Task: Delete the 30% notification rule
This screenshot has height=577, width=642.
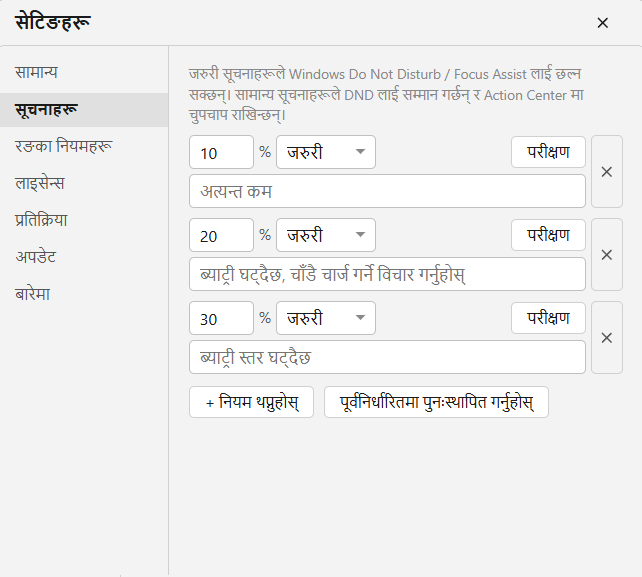Action: 607,338
